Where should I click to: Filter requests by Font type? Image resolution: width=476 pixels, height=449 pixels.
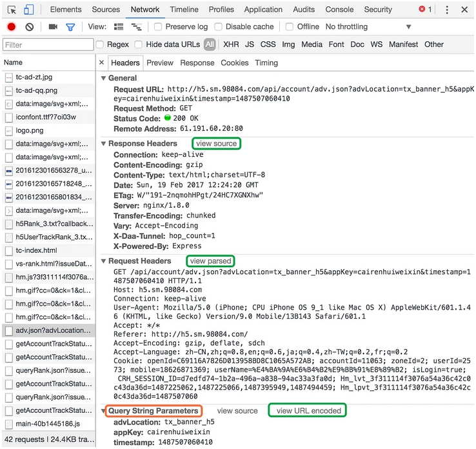336,45
